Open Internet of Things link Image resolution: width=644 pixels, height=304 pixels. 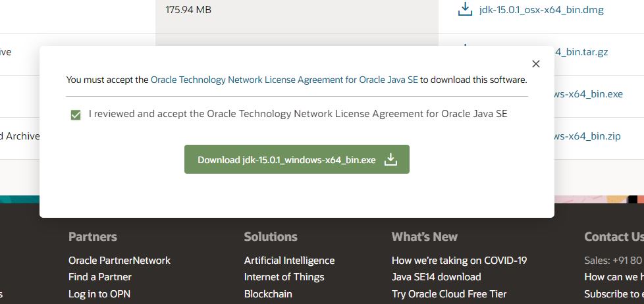284,277
